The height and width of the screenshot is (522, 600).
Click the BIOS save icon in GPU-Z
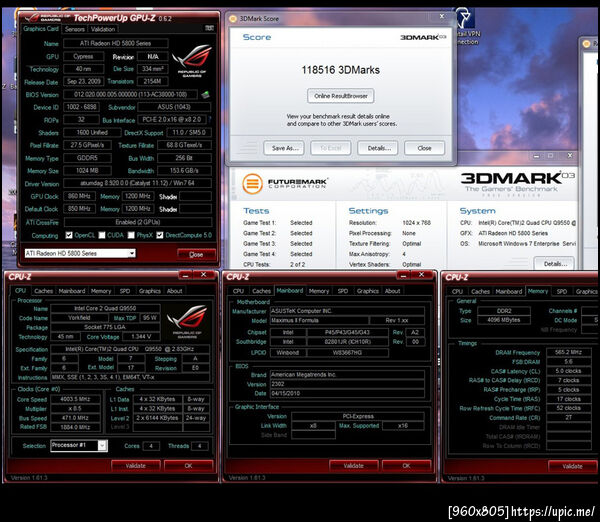(x=205, y=94)
